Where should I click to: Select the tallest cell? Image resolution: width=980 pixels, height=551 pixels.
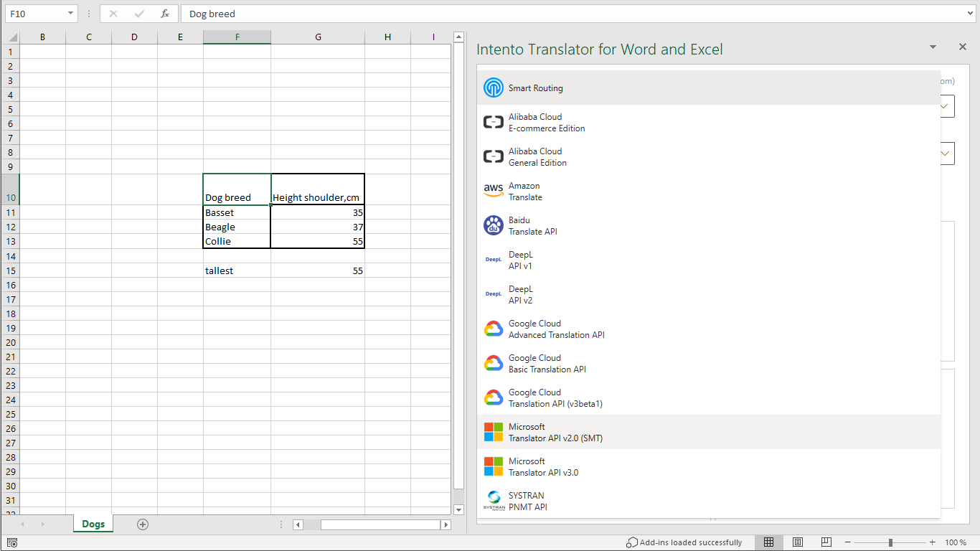(237, 270)
